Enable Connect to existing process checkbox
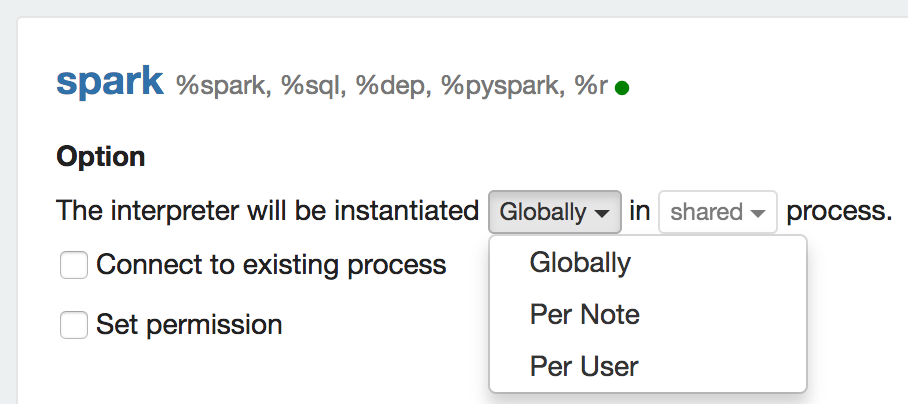908x404 pixels. click(x=74, y=265)
